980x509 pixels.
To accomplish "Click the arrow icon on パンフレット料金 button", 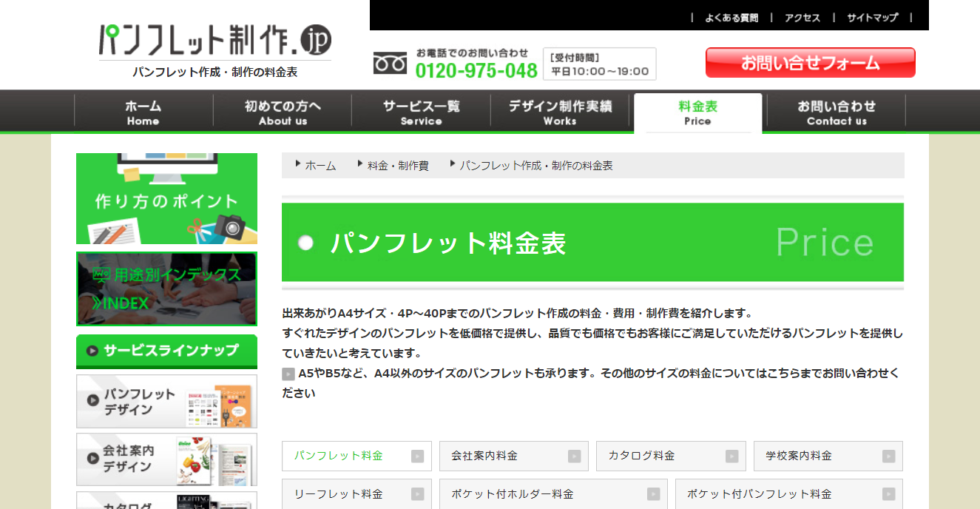I will 418,456.
